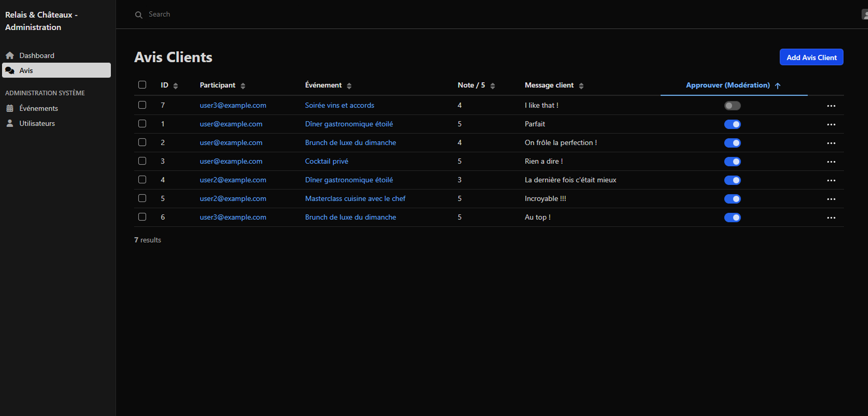Sort table by the ID column arrows

pyautogui.click(x=176, y=85)
